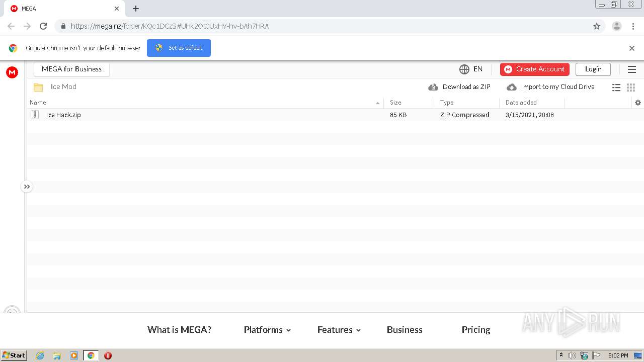
Task: Click the ZIP Compressed type cell
Action: tap(465, 115)
